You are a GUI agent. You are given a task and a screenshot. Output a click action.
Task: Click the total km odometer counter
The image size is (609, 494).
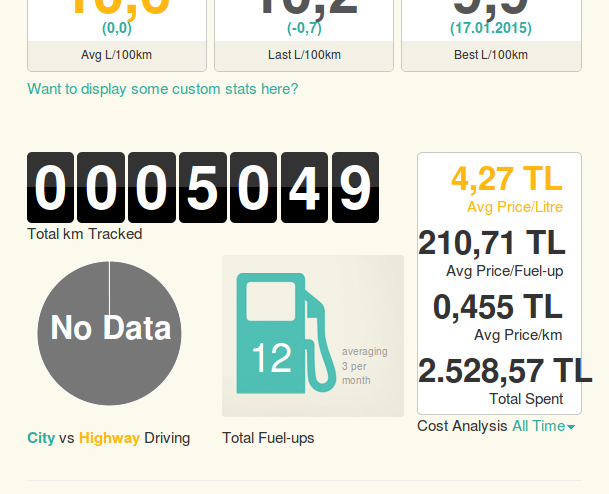tap(203, 188)
